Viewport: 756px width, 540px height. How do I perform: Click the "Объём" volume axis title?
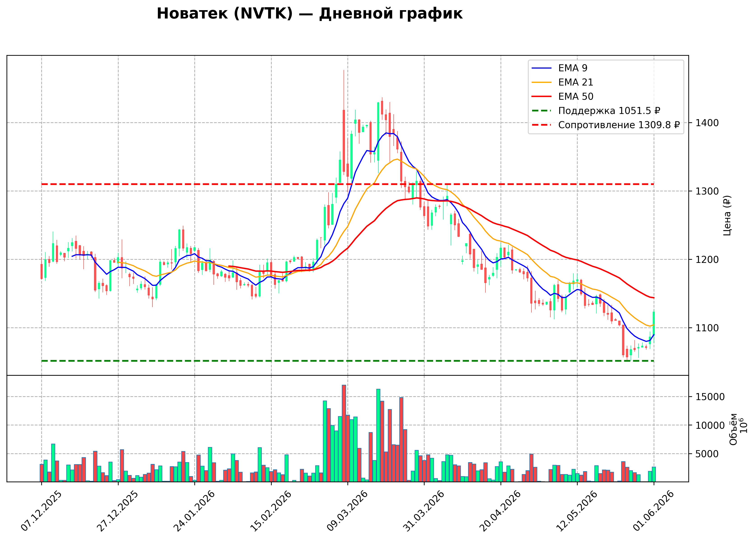(x=733, y=429)
